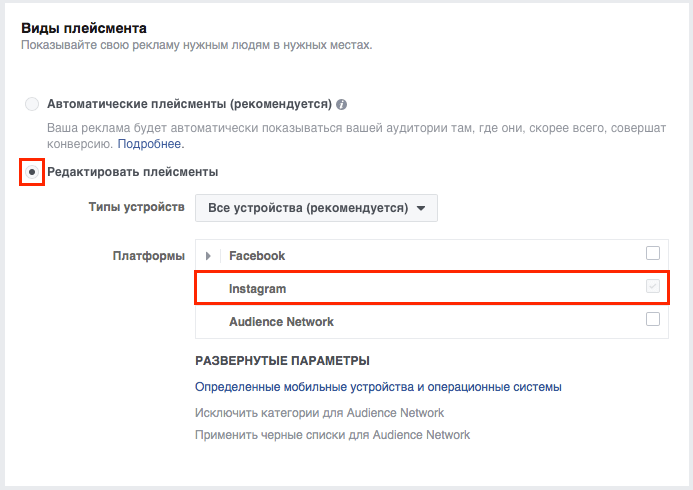The height and width of the screenshot is (490, 693).
Task: Click the Редактировать плейсменты label text
Action: 133,172
